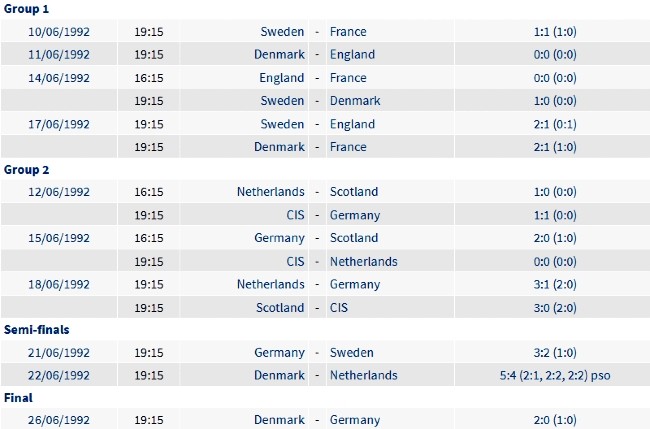Image resolution: width=650 pixels, height=429 pixels.
Task: Click Denmark in the 11/06/1992 match
Action: point(279,55)
